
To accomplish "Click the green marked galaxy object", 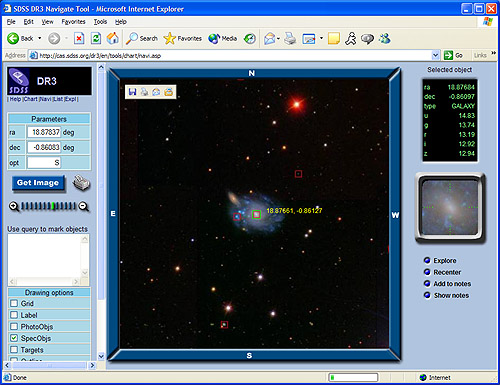I will click(x=256, y=214).
